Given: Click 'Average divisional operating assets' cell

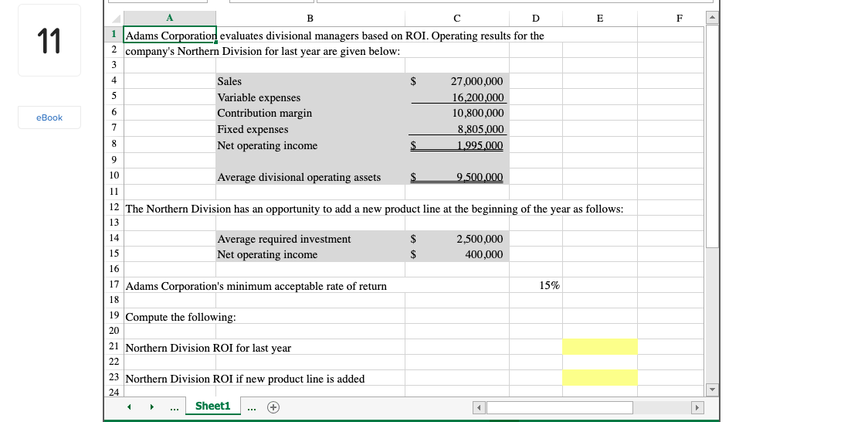Looking at the screenshot, I should pyautogui.click(x=310, y=177).
